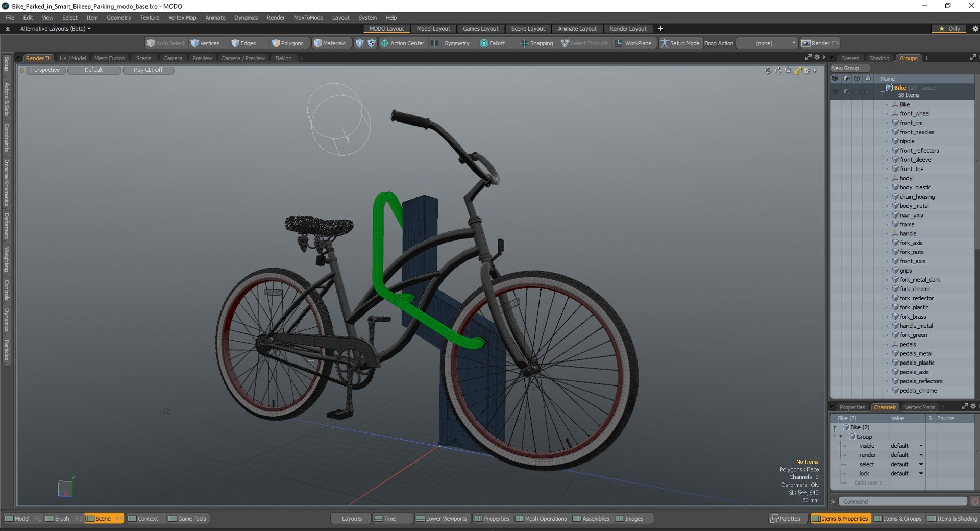Click the viewport zoom magnifier icon
Viewport: 980px width, 531px height.
(x=788, y=70)
